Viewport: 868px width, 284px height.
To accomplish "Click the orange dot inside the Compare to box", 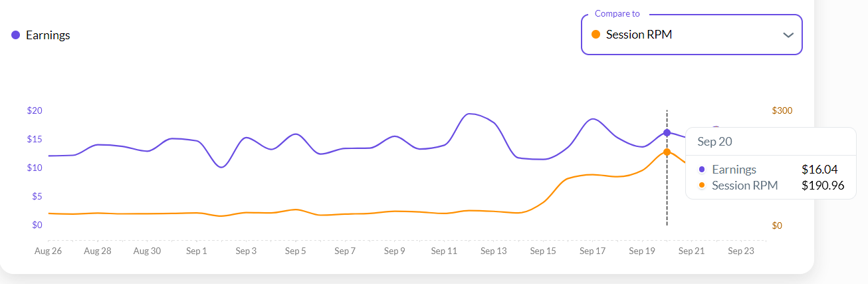I will pyautogui.click(x=596, y=35).
